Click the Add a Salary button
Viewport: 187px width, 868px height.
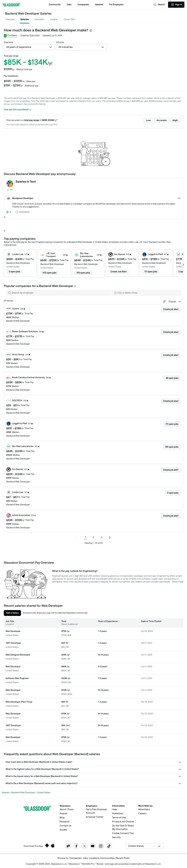(x=12, y=613)
